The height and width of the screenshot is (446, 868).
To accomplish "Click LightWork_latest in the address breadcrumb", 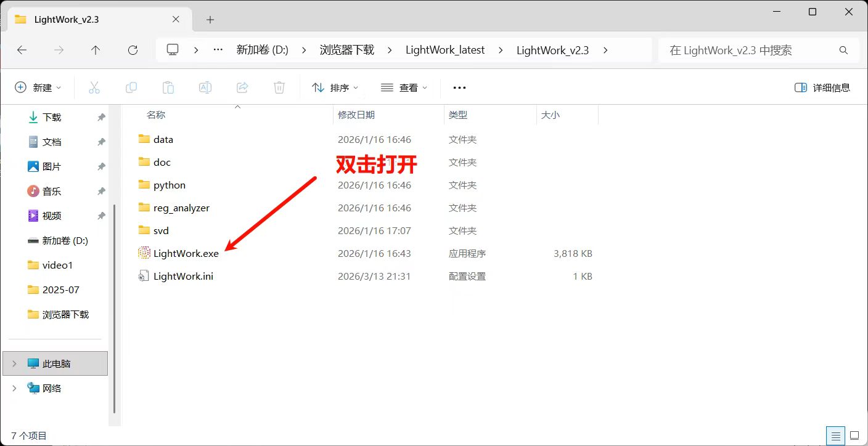I will click(445, 51).
